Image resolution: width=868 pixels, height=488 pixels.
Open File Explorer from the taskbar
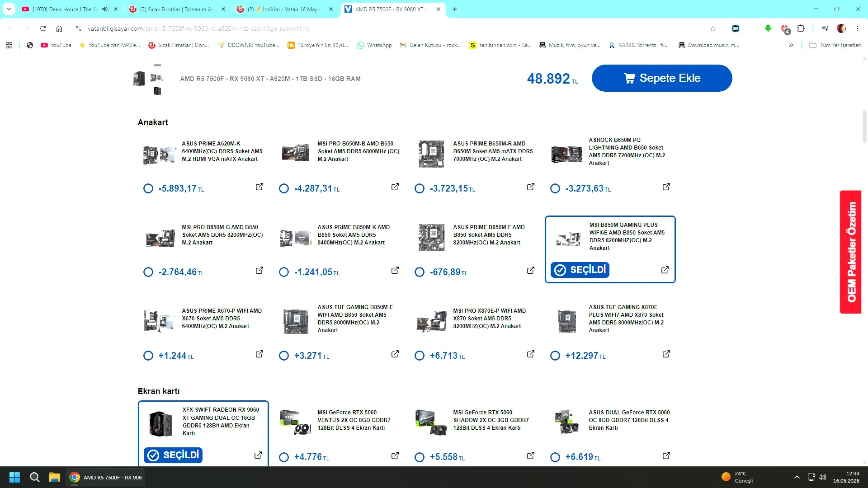[55, 477]
